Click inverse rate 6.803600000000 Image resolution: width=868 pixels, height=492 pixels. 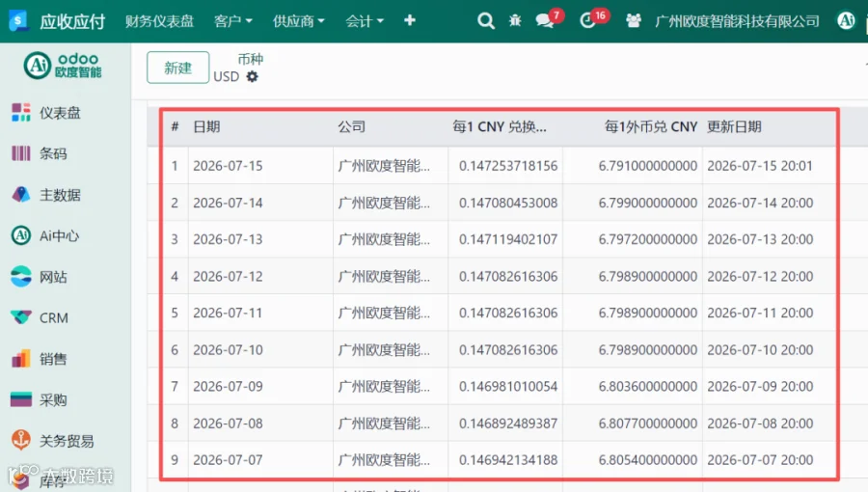pos(648,386)
